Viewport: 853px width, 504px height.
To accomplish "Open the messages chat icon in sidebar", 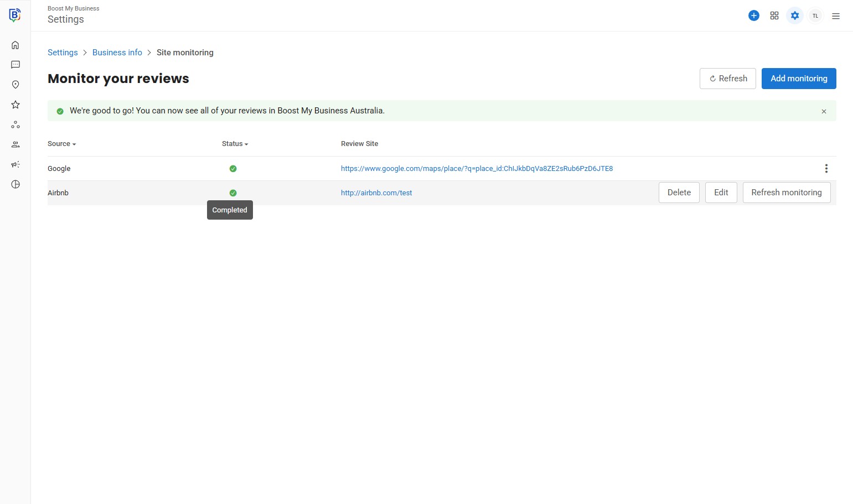I will 15,65.
